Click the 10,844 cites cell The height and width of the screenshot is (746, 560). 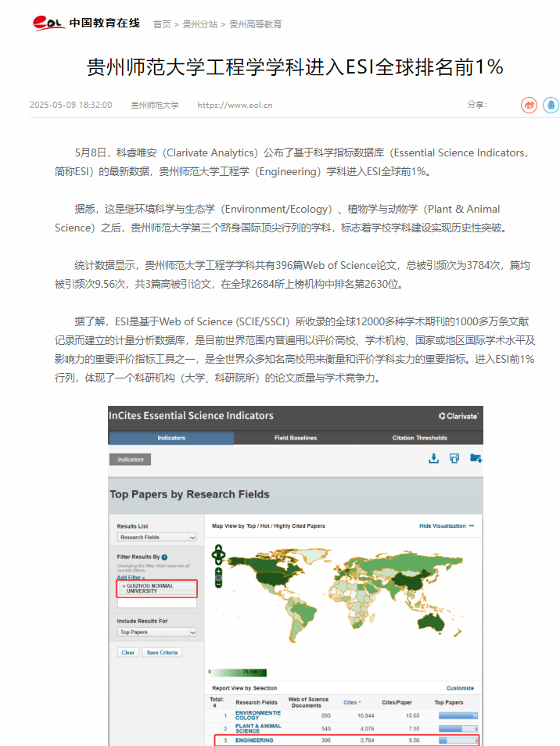coord(366,716)
